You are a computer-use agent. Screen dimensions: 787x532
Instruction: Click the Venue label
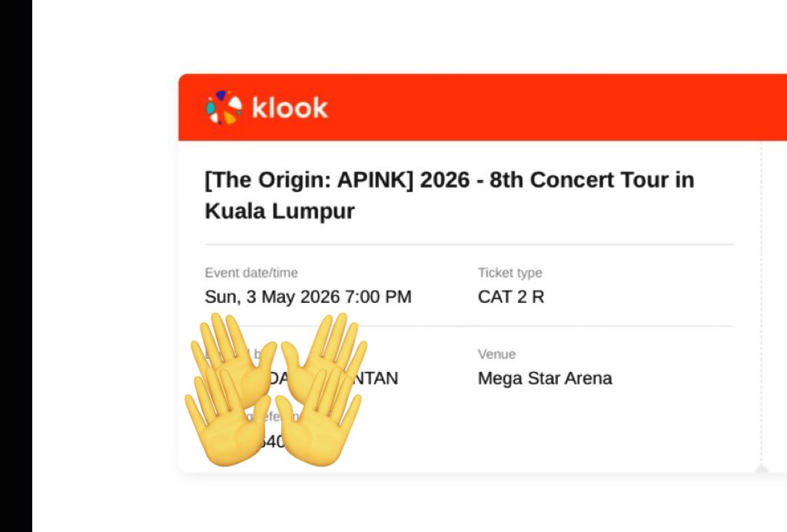tap(496, 354)
